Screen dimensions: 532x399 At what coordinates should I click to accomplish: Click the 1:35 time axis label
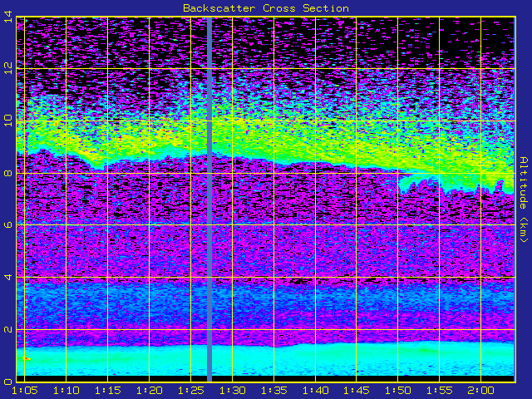(x=273, y=391)
